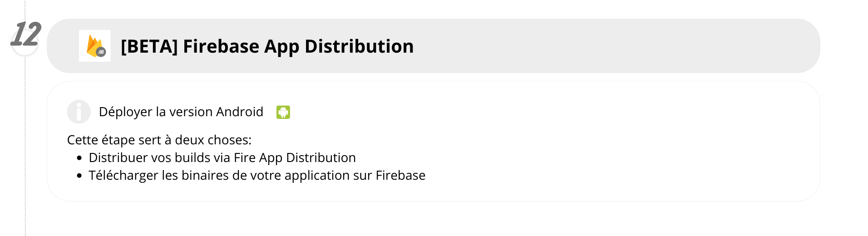Click the dotted timeline line above step 12

pos(25,10)
